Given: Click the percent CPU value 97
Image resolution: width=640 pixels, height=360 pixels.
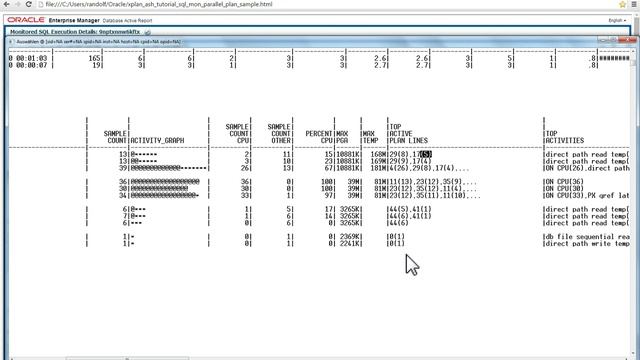Looking at the screenshot, I should point(329,196).
